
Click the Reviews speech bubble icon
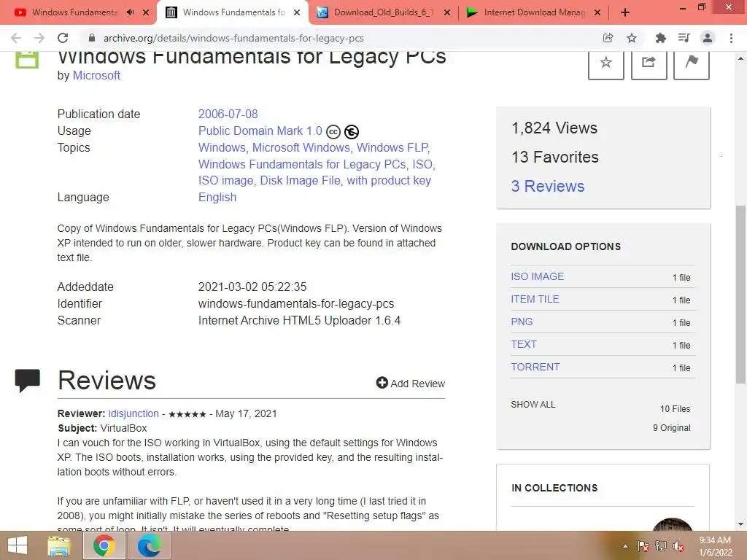27,381
